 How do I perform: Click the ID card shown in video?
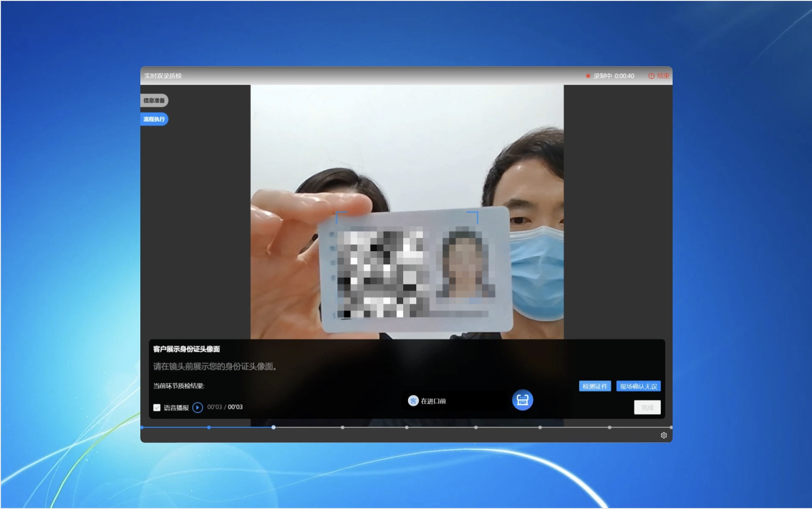(x=416, y=270)
